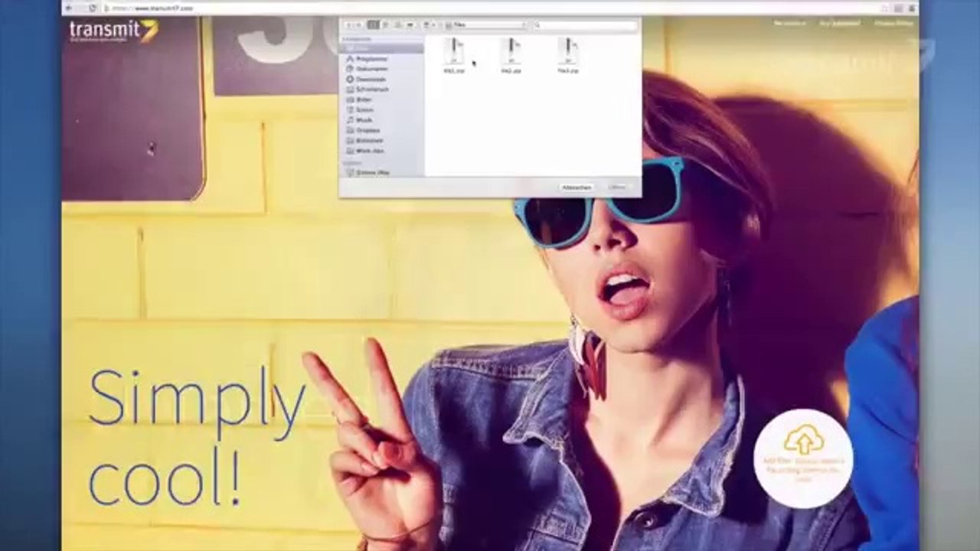Open the Files folder path dropdown
This screenshot has height=551, width=980.
486,25
